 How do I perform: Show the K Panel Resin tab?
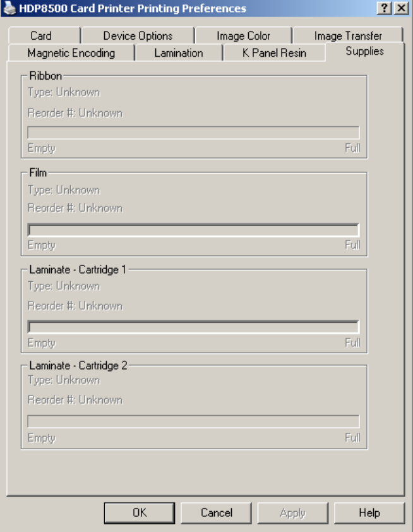274,53
